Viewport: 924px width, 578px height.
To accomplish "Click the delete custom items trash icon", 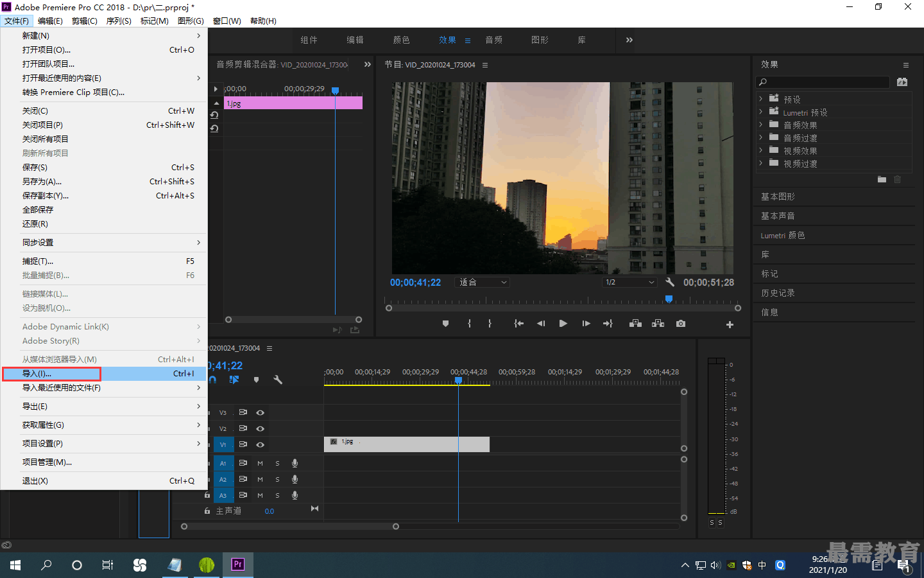I will click(x=898, y=180).
